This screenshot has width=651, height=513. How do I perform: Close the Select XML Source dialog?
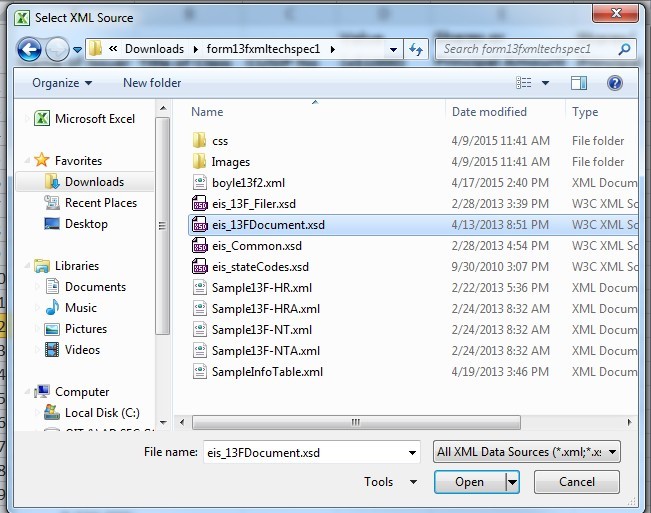pos(615,13)
